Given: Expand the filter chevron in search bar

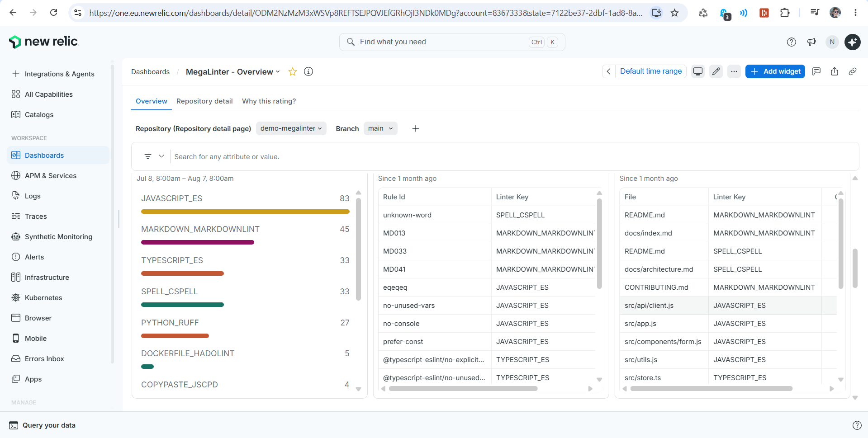Looking at the screenshot, I should coord(161,156).
